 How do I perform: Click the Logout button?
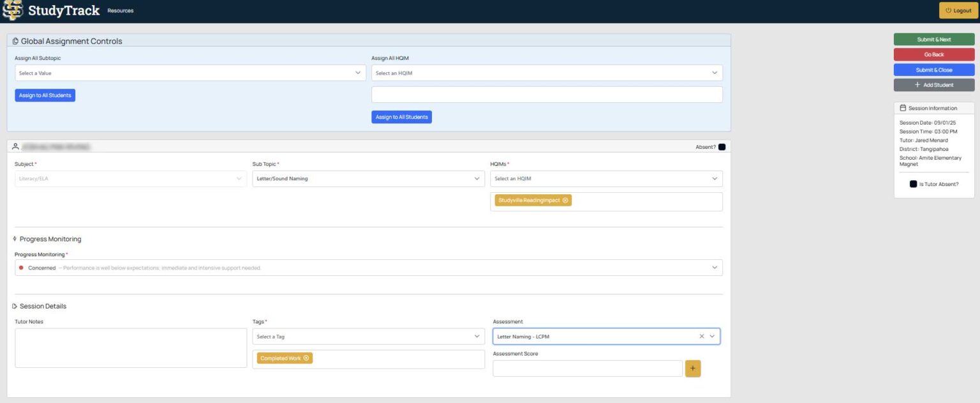click(x=958, y=10)
